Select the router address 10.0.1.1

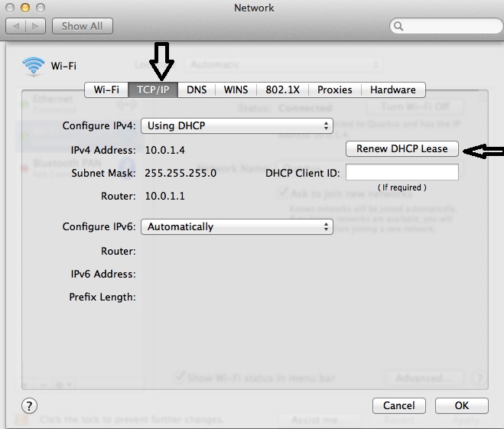click(x=165, y=196)
